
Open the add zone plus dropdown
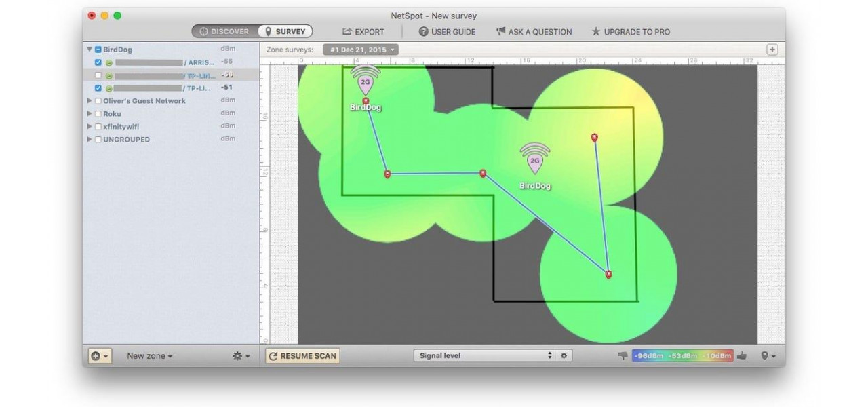click(x=100, y=356)
